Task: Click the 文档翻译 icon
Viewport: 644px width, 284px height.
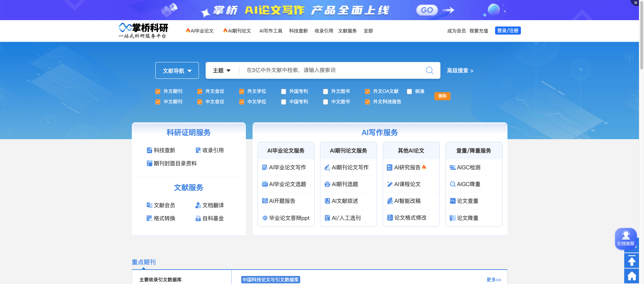Action: click(x=198, y=205)
